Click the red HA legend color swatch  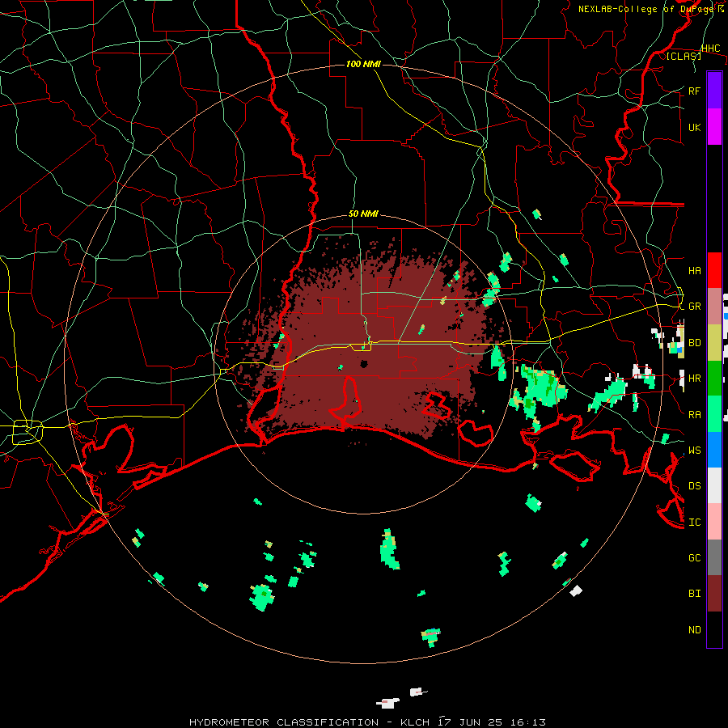(x=714, y=270)
